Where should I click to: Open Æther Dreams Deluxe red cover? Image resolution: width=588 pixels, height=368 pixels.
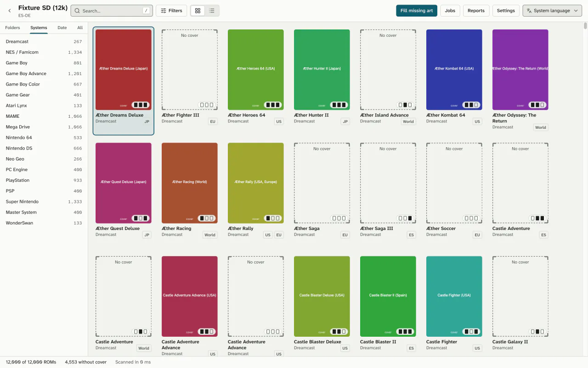pyautogui.click(x=124, y=69)
